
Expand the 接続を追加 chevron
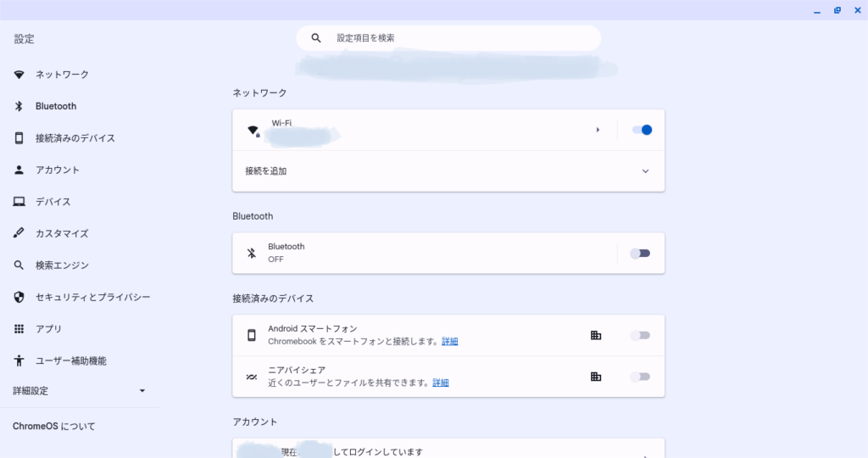point(645,171)
